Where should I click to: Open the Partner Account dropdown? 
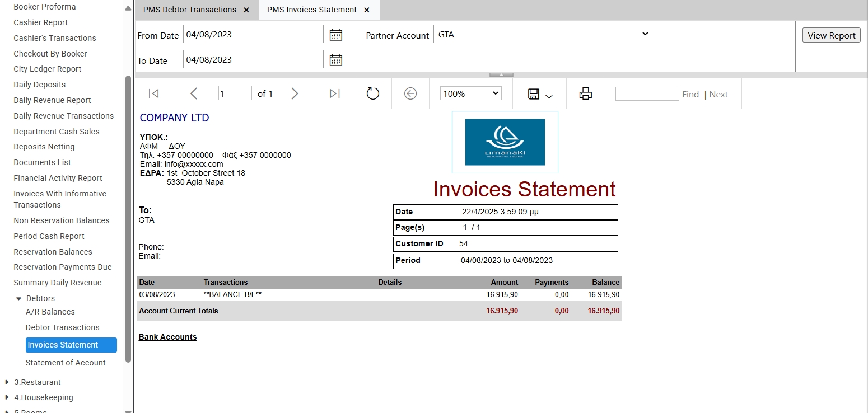pos(542,34)
